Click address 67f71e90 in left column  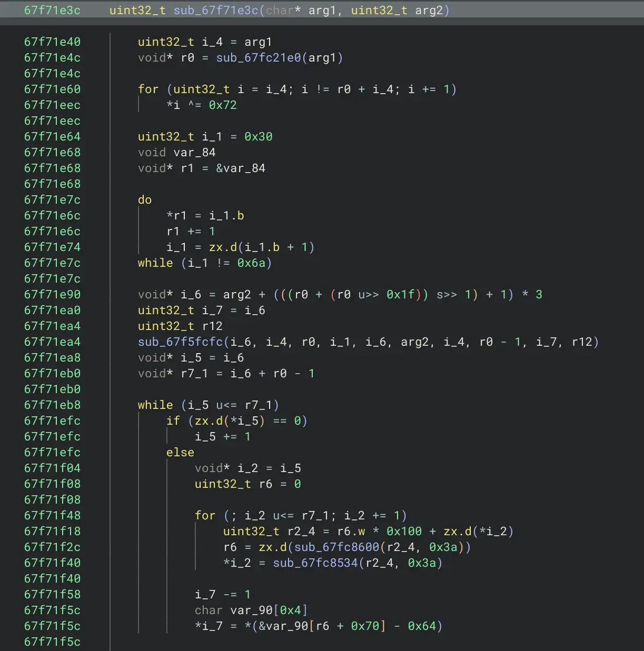click(x=52, y=295)
